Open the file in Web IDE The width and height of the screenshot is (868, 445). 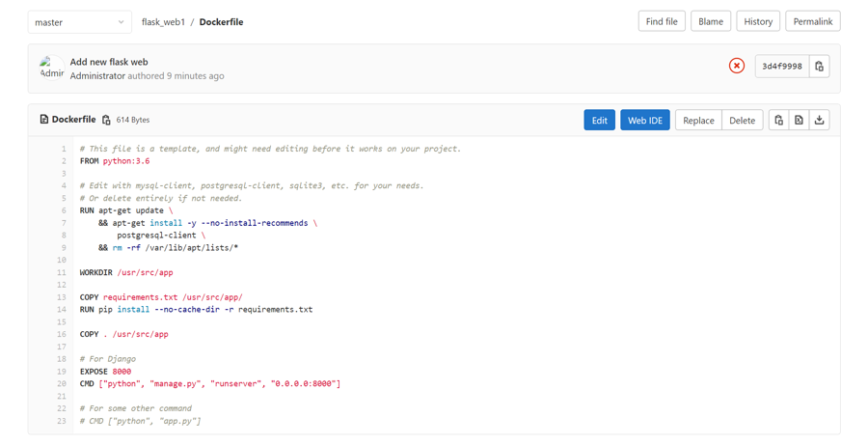click(644, 121)
